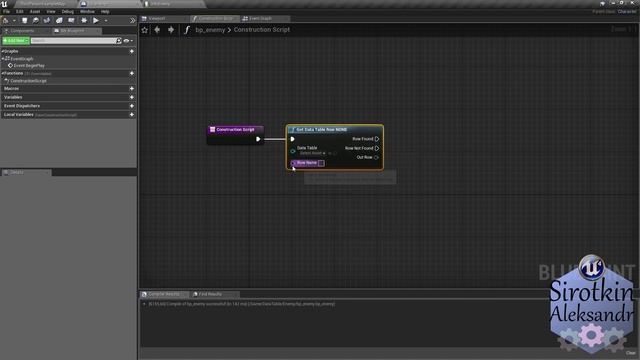Click Construction Script node's exec output pin
The width and height of the screenshot is (640, 360).
coord(258,139)
